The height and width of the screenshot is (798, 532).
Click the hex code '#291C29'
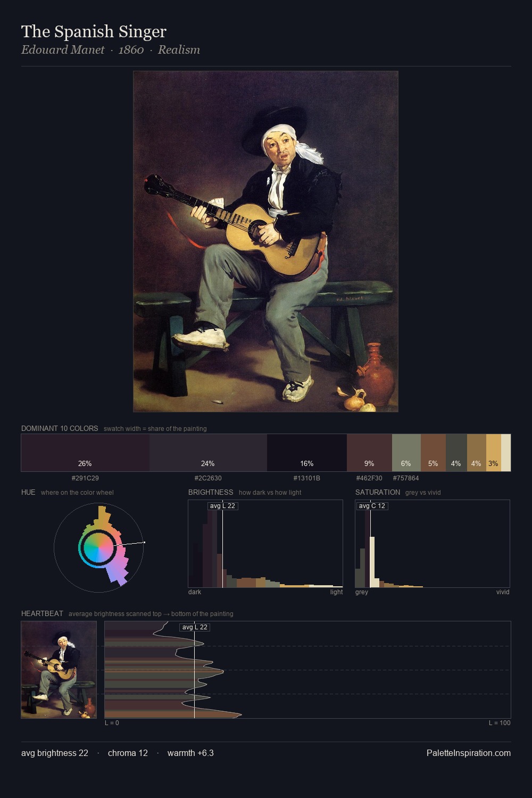click(85, 478)
